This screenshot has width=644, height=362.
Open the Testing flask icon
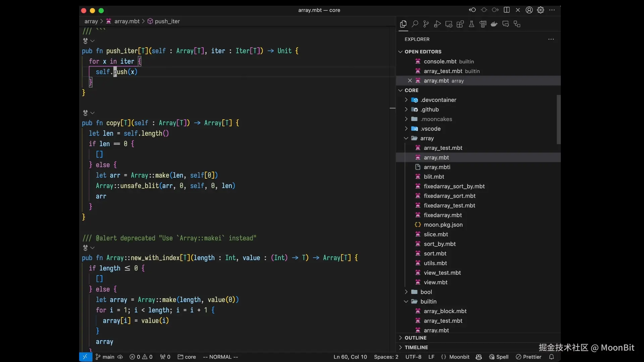pyautogui.click(x=472, y=24)
